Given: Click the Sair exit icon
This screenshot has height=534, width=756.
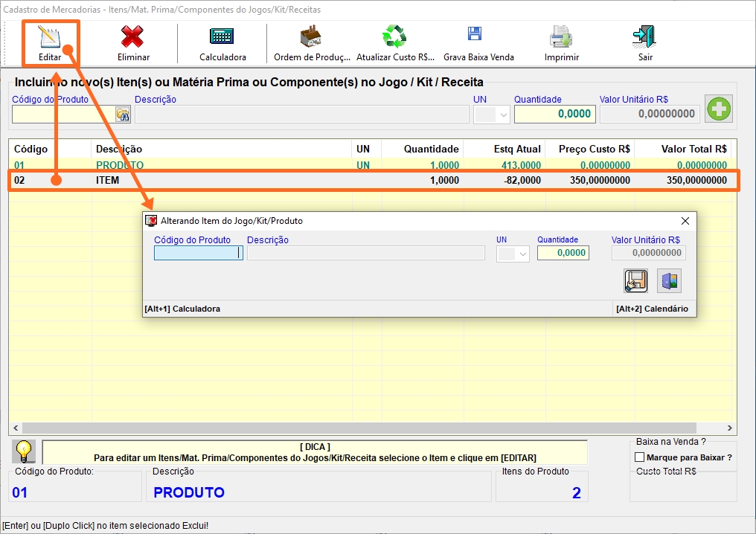Looking at the screenshot, I should tap(644, 37).
